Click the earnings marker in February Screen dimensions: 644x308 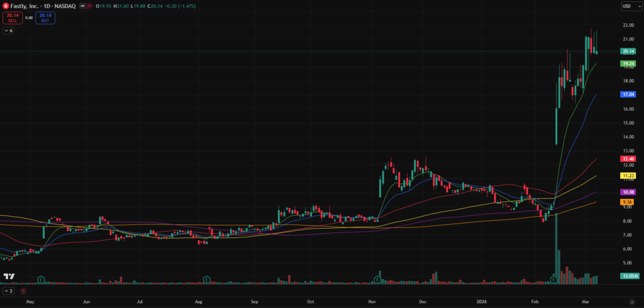point(553,278)
